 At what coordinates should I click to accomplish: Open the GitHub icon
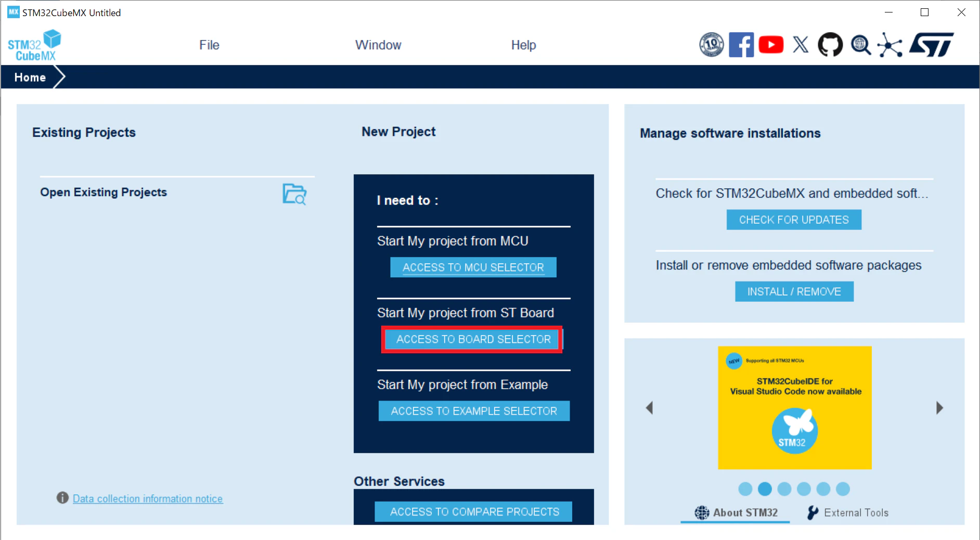(830, 45)
